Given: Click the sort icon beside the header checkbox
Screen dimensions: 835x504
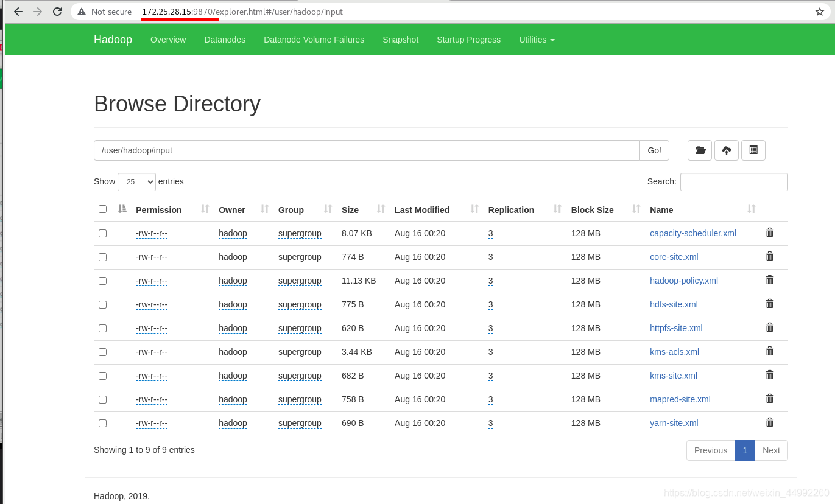Looking at the screenshot, I should 122,209.
